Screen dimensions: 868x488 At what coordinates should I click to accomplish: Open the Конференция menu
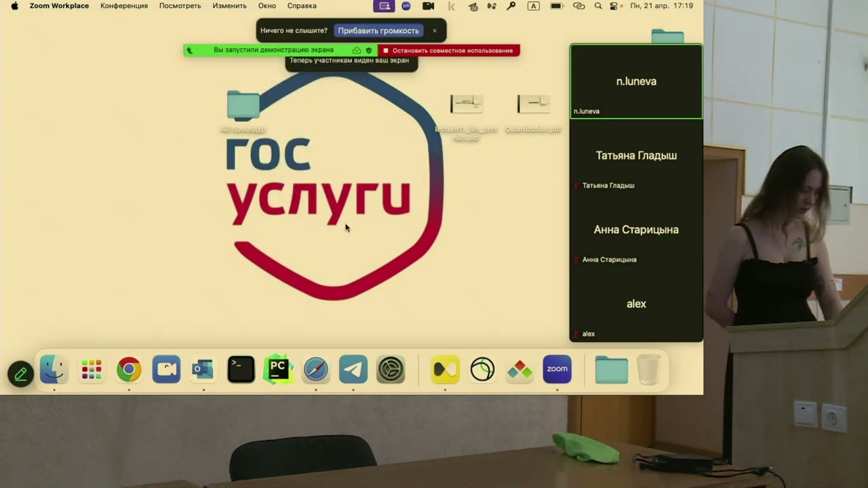coord(124,6)
